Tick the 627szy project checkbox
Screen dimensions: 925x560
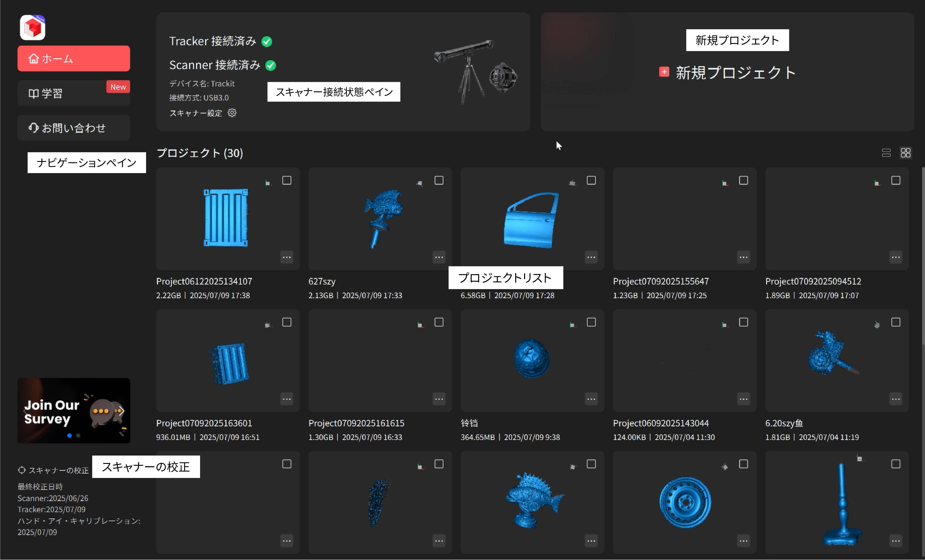pyautogui.click(x=439, y=180)
